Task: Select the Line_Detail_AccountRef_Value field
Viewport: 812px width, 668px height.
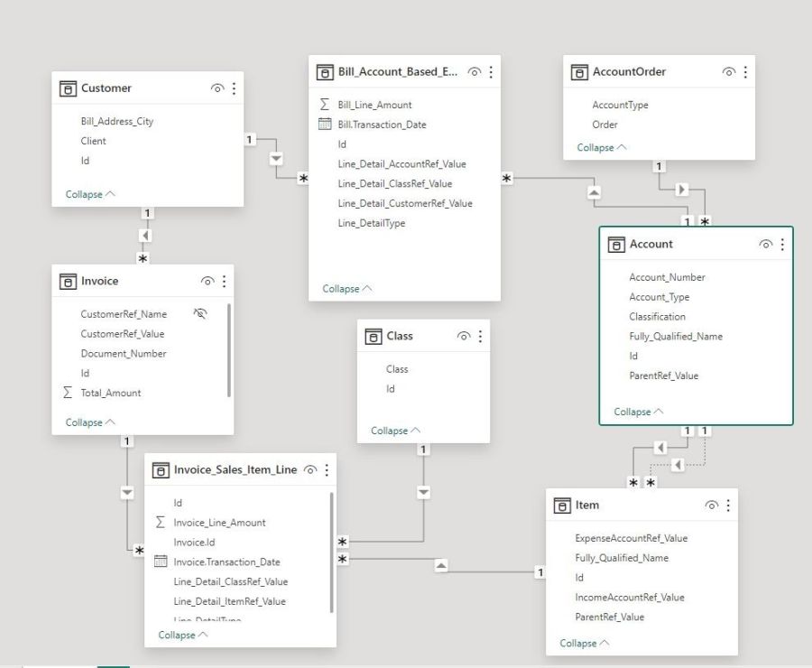Action: (401, 163)
